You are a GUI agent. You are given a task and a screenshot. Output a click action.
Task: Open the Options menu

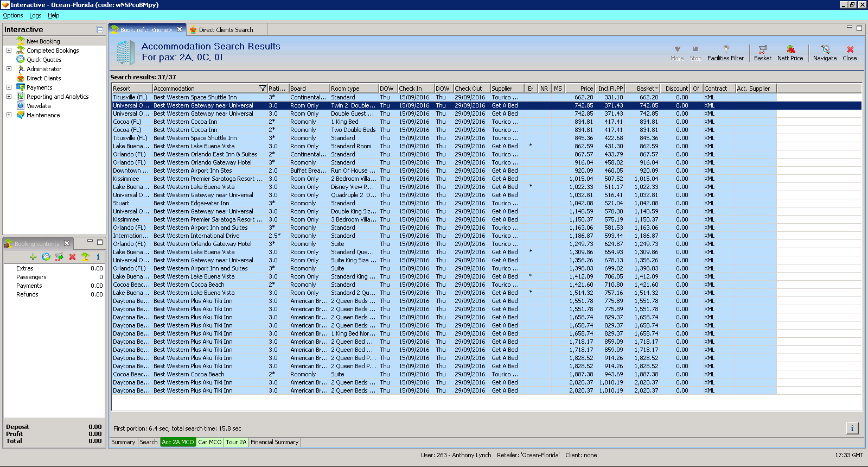(13, 15)
